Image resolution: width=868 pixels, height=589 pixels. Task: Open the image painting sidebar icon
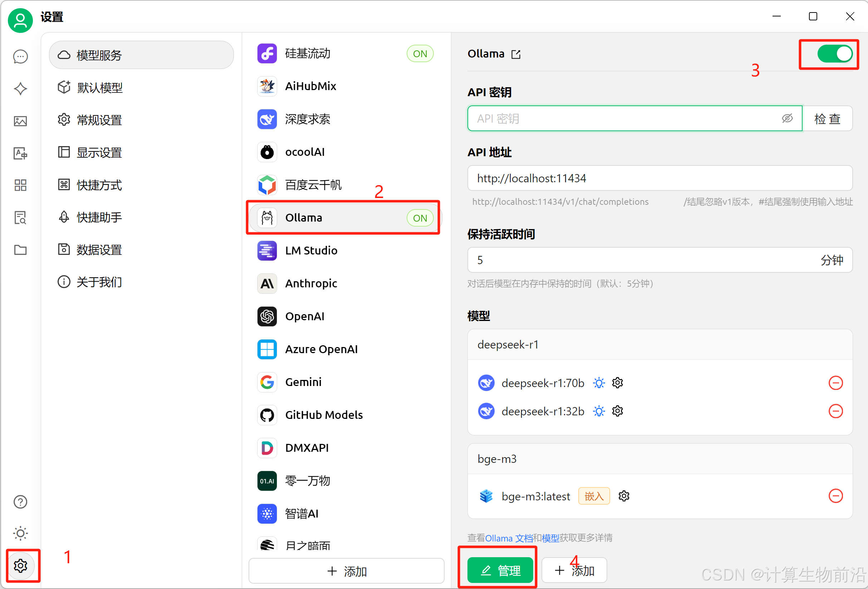20,121
